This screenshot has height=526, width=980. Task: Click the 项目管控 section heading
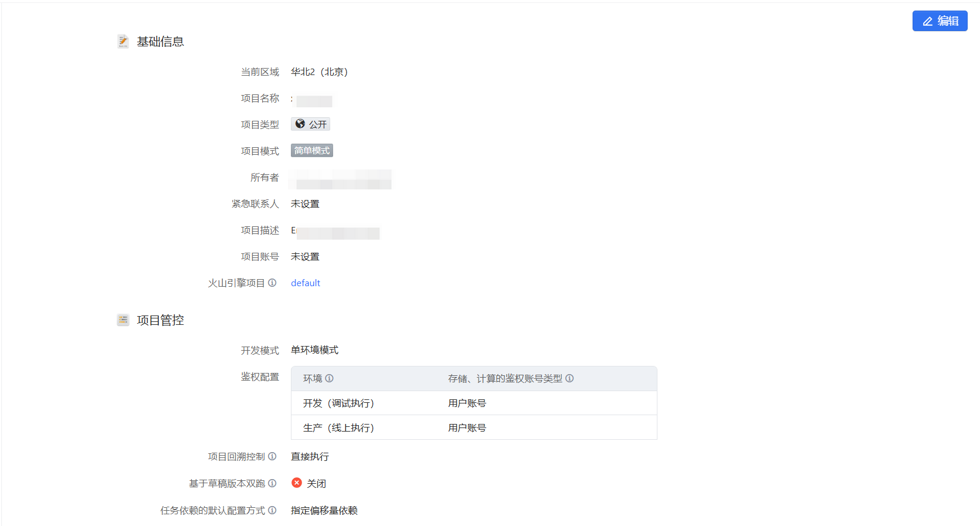click(161, 320)
